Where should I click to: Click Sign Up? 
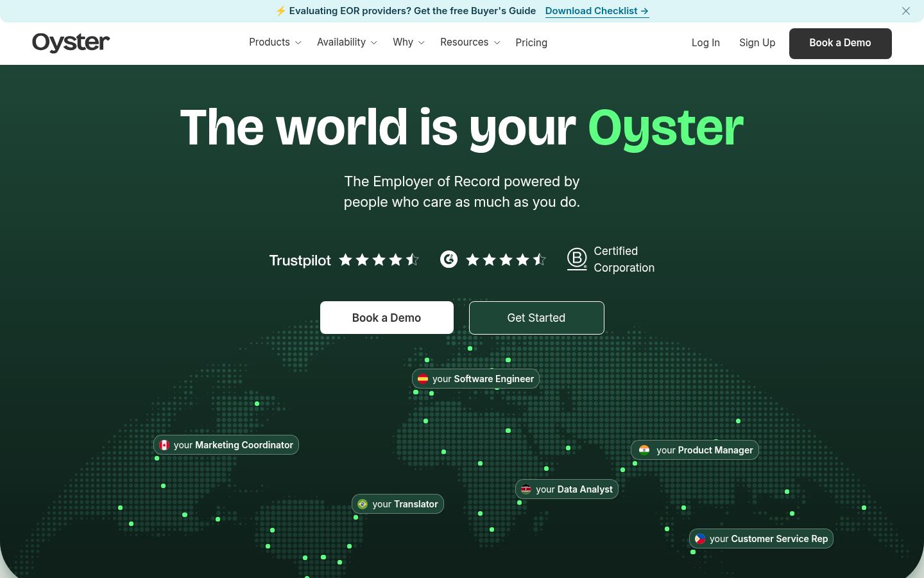pos(757,42)
